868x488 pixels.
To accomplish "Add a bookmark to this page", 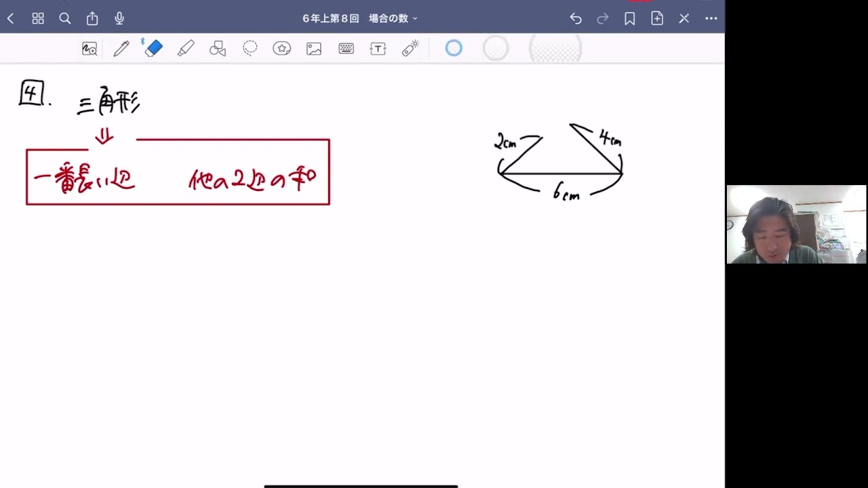I will (x=629, y=18).
